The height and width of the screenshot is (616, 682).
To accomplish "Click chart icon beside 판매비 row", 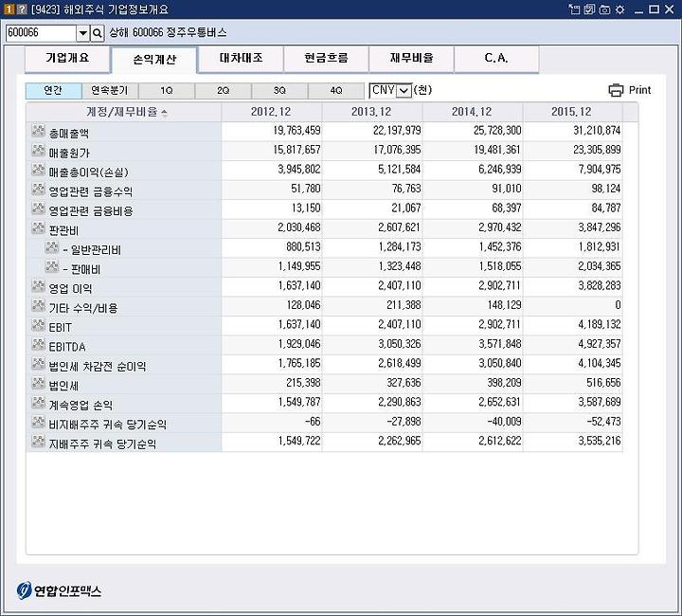I will click(52, 266).
